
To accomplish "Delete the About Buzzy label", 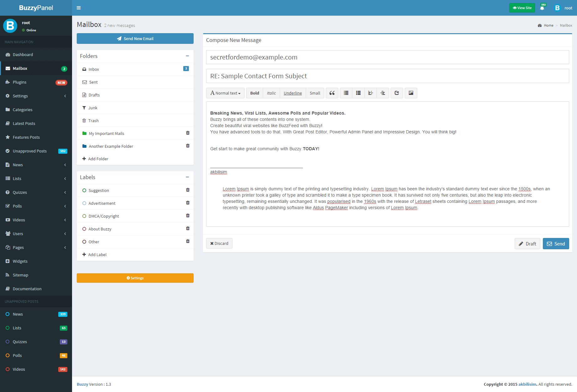I will 188,229.
